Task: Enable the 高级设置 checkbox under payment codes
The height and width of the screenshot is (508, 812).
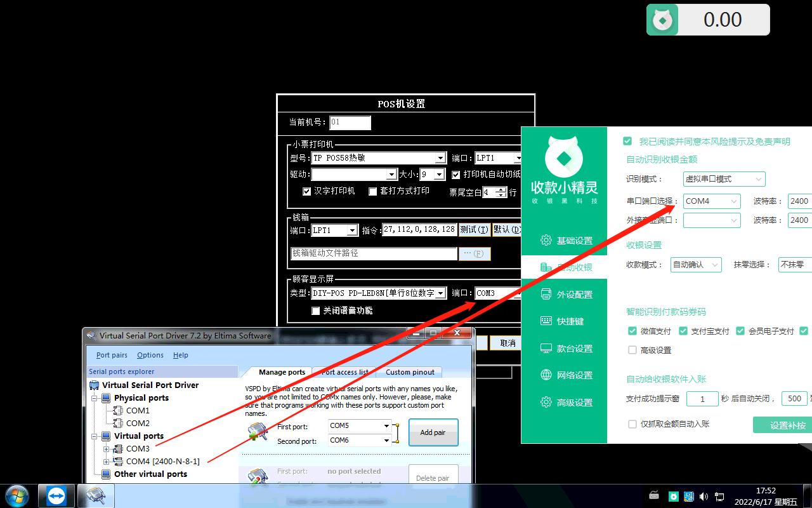Action: tap(632, 350)
